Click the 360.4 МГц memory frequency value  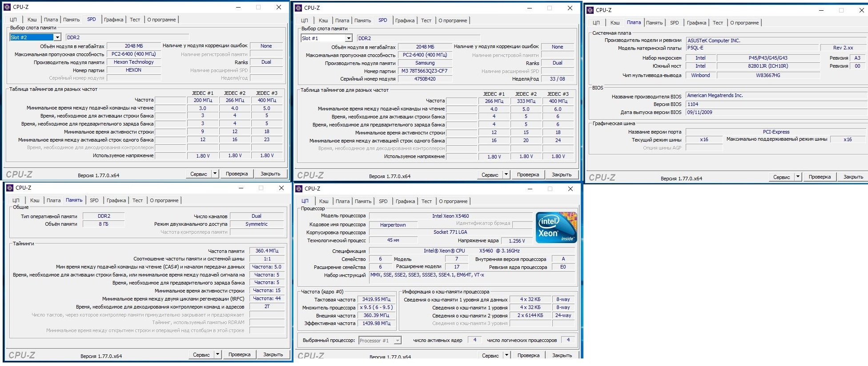click(x=267, y=251)
